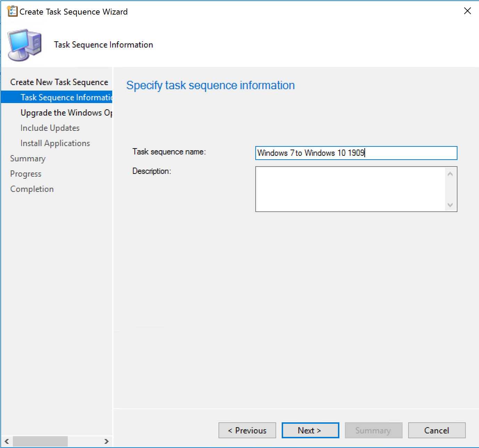The height and width of the screenshot is (448, 479).
Task: Click 'Task Sequence Information' header title
Action: tap(104, 45)
